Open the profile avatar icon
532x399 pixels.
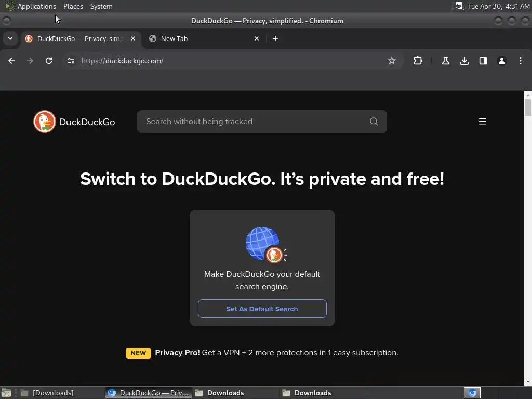501,61
